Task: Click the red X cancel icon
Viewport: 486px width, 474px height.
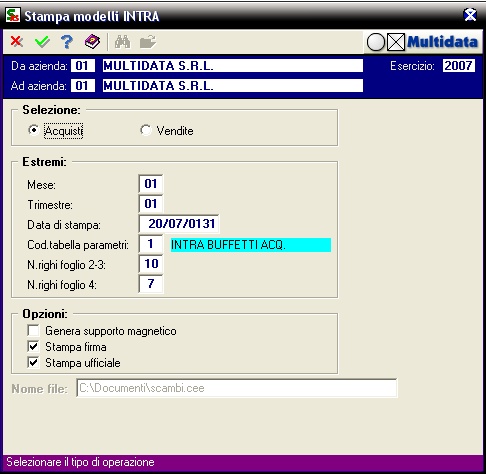Action: click(x=16, y=42)
